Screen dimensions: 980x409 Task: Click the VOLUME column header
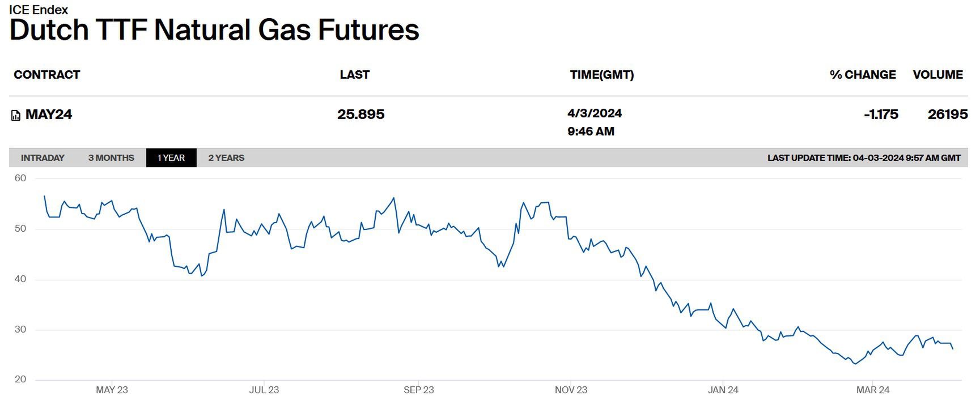937,75
